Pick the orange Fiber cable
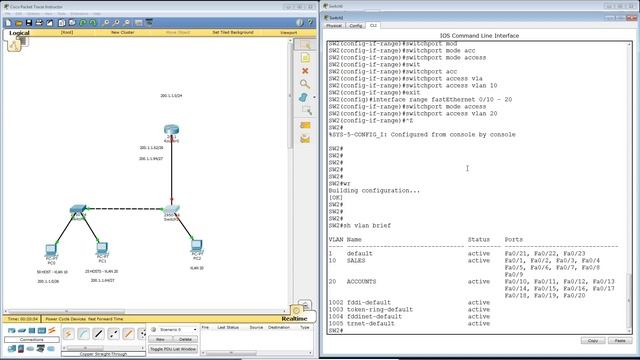 point(129,334)
